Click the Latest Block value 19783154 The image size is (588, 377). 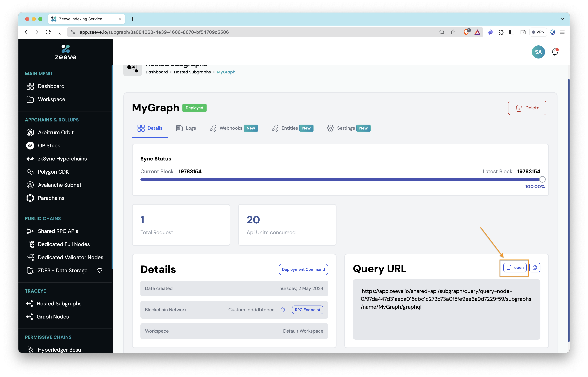pyautogui.click(x=529, y=171)
